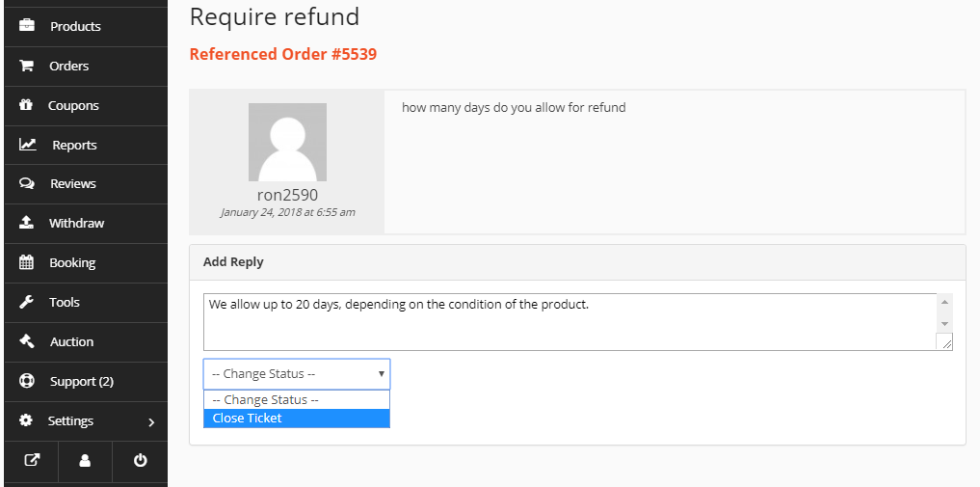This screenshot has width=980, height=487.
Task: Click the Coupons gift icon
Action: pos(26,105)
